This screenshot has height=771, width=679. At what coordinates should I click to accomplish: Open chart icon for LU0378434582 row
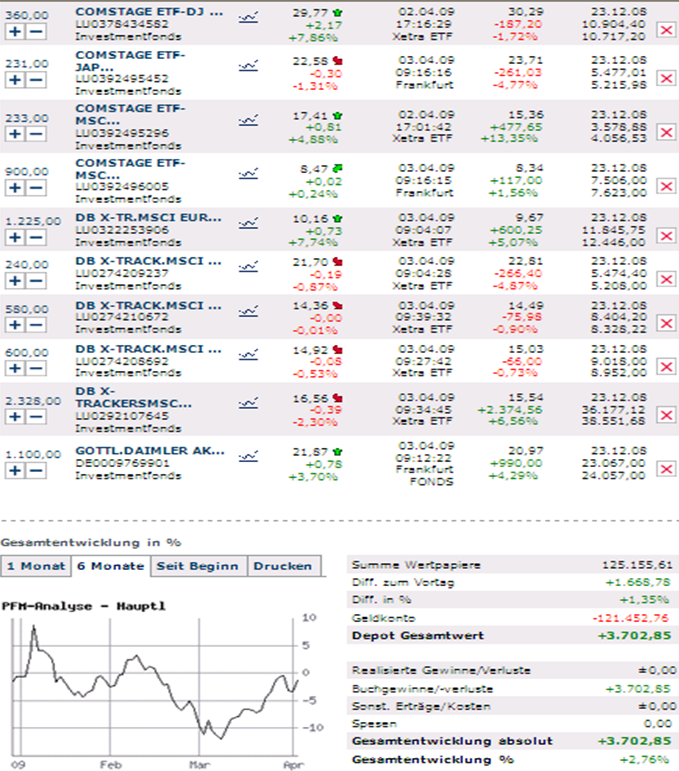pos(248,19)
